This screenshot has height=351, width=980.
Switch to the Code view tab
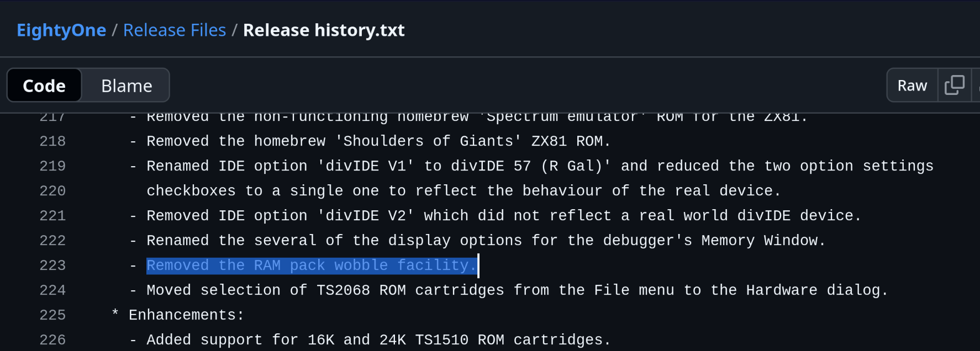pyautogui.click(x=44, y=86)
